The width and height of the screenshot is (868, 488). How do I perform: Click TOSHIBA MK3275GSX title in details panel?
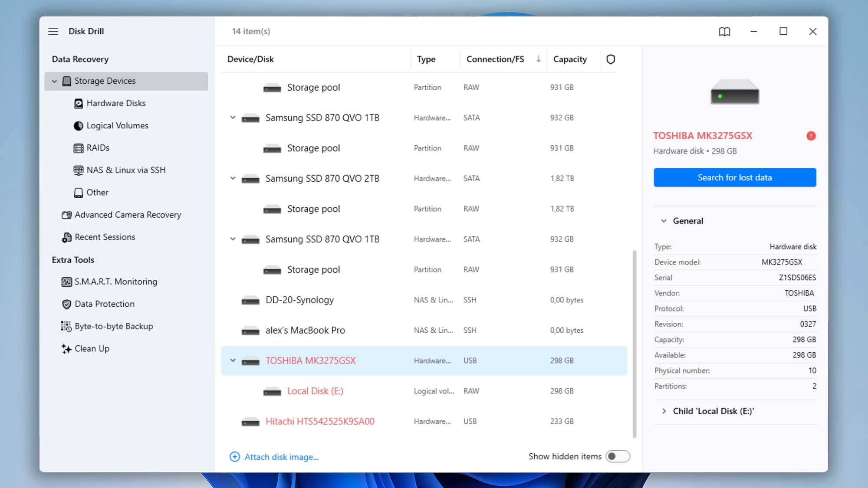[x=703, y=136]
